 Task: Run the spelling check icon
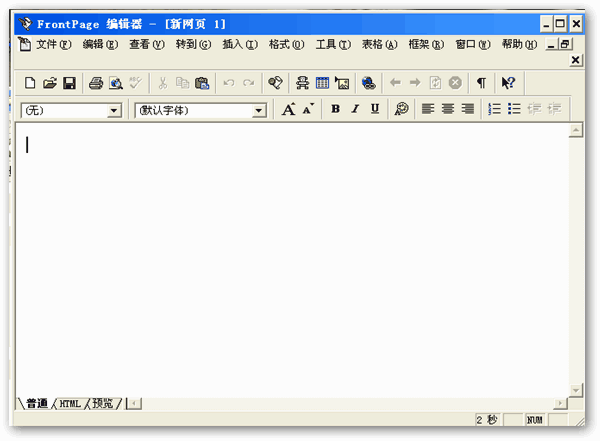click(x=135, y=83)
